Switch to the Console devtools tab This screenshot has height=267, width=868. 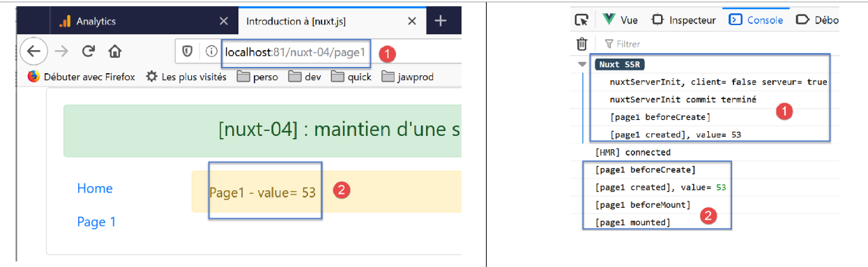[756, 20]
